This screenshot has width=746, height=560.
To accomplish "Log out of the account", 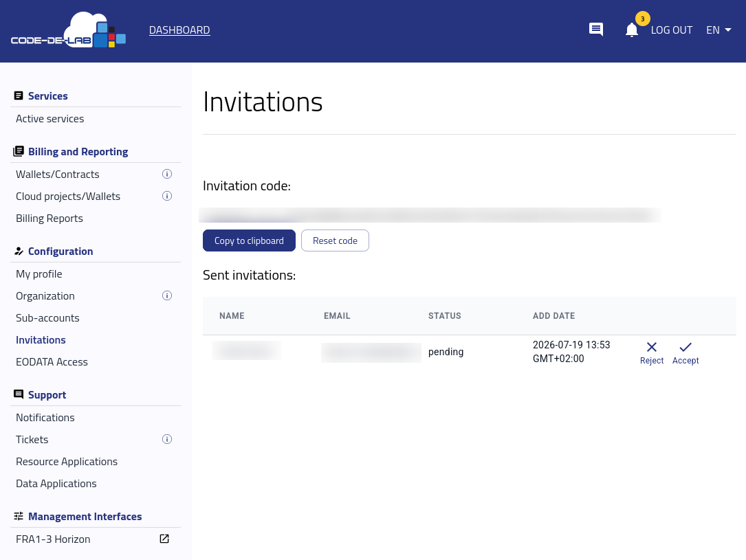I will click(671, 30).
